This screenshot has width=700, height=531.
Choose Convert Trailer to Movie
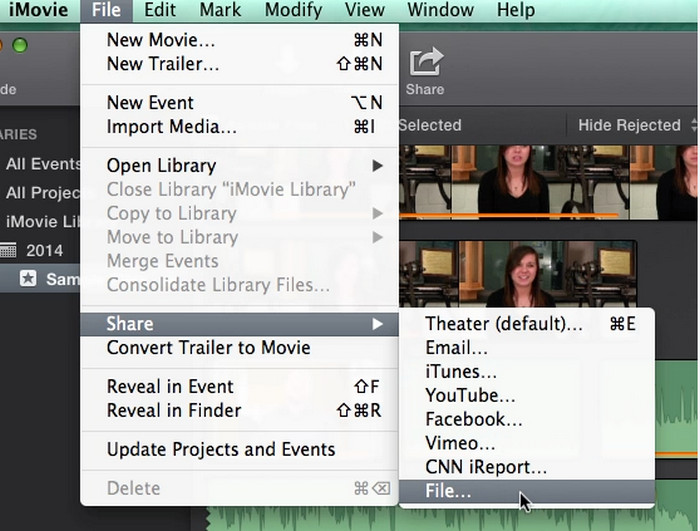pyautogui.click(x=208, y=348)
